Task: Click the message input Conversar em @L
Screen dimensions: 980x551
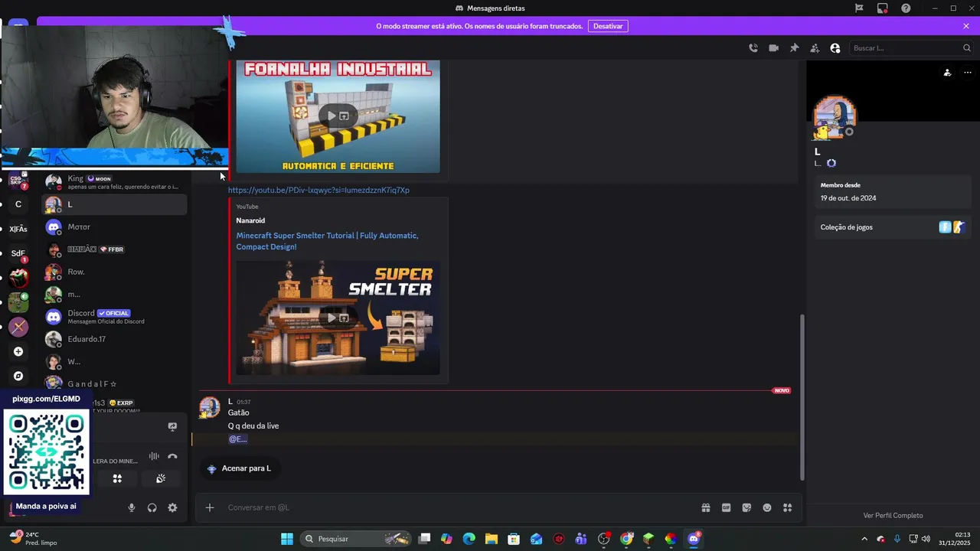Action: (459, 507)
